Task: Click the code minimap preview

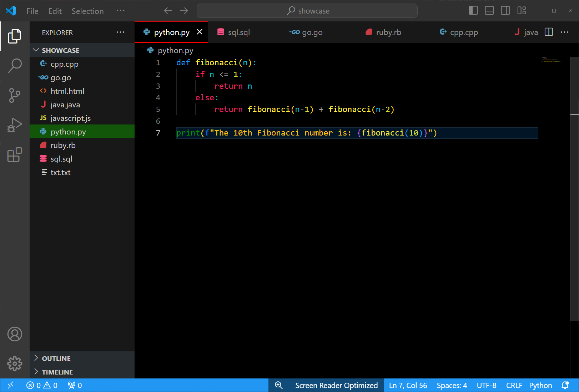Action: click(551, 59)
